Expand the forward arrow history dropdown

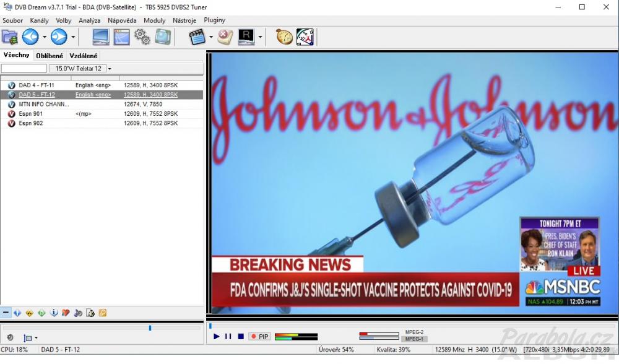coord(73,37)
